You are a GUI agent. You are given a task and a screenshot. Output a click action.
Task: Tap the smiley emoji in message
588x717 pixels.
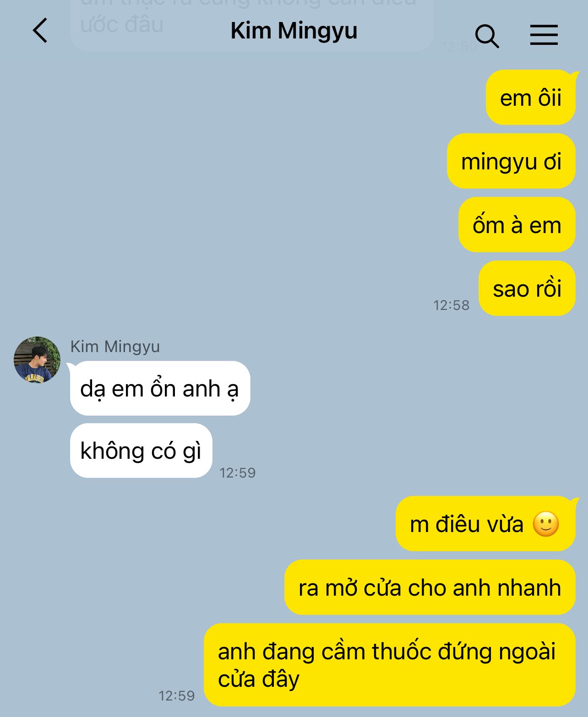[x=546, y=524]
